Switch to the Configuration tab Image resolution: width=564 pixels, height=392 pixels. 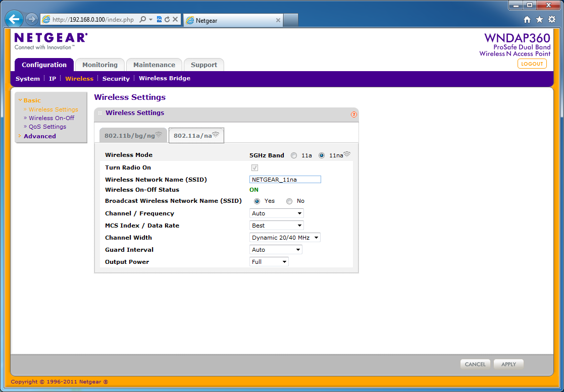click(44, 65)
